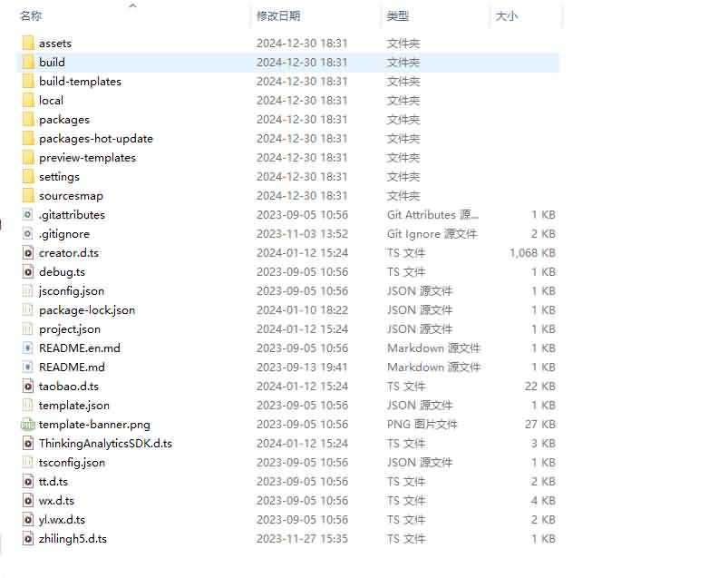Toggle sort arrow above the name column
Screen dimensions: 728x578
pos(132,6)
